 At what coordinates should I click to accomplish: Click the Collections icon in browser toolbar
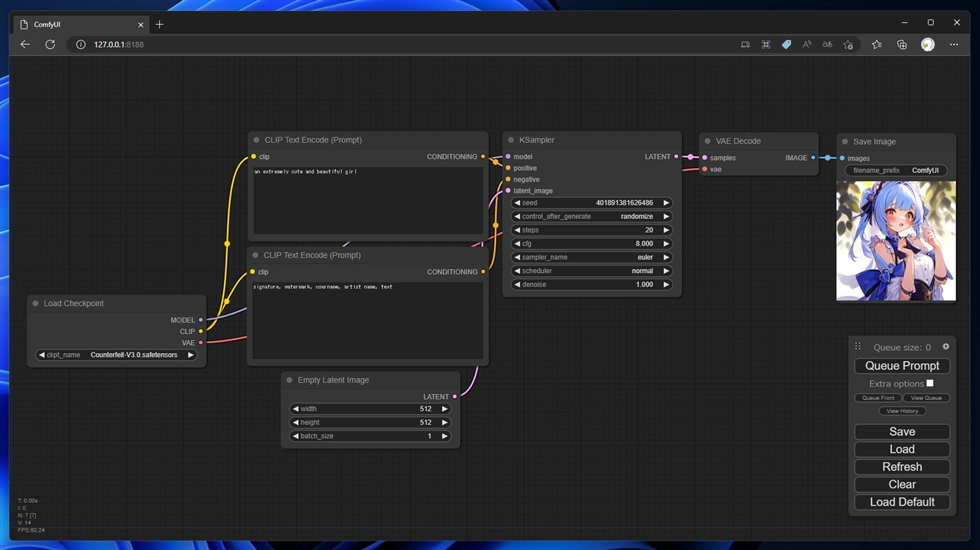pos(901,45)
